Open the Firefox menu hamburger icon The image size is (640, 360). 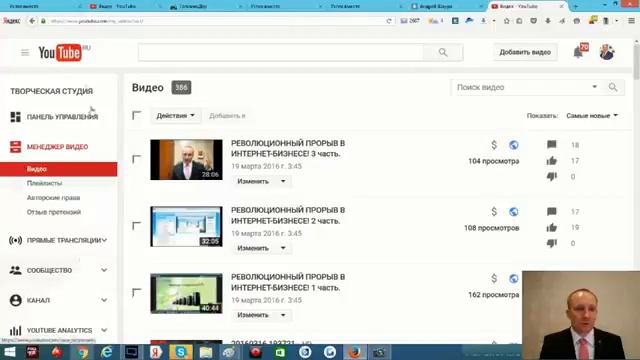[631, 21]
